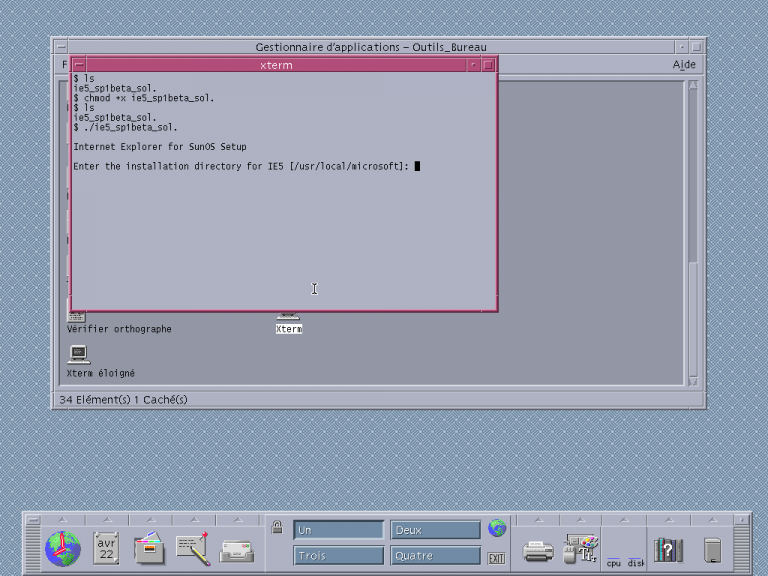Click the scroll down arrow in Gestionnaire d'applications
This screenshot has width=768, height=576.
point(693,381)
